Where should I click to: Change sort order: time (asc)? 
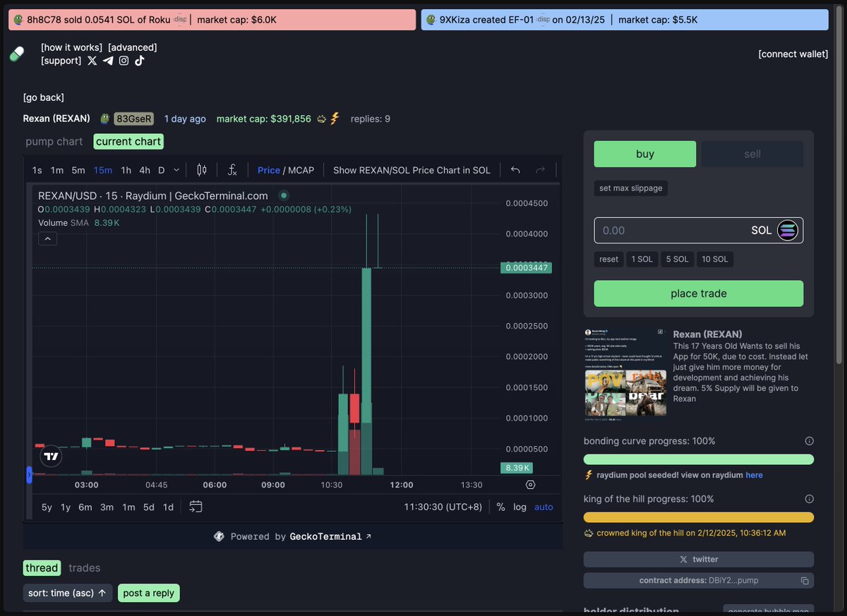[67, 593]
